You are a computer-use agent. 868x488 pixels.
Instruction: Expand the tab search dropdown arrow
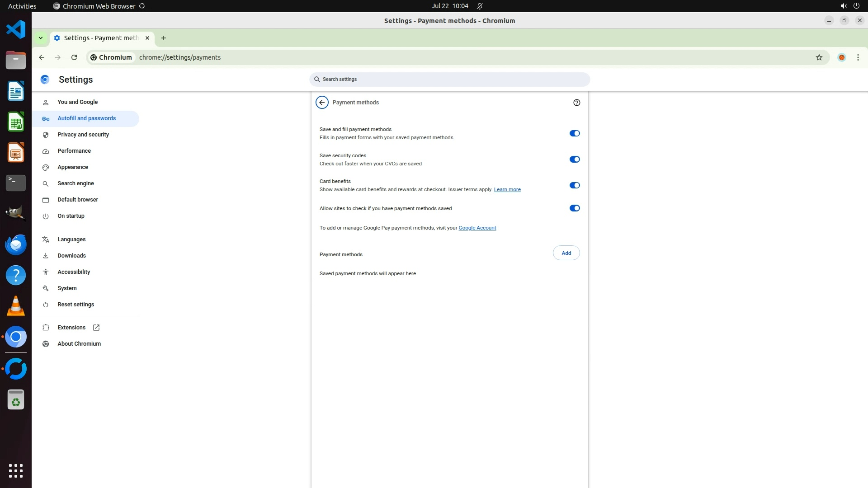(x=41, y=38)
